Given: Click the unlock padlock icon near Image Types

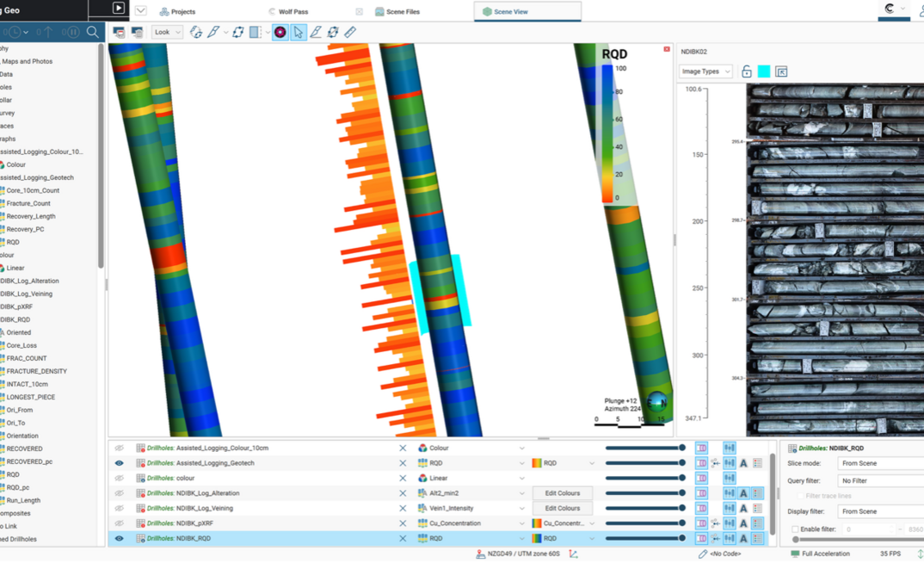Looking at the screenshot, I should click(745, 71).
